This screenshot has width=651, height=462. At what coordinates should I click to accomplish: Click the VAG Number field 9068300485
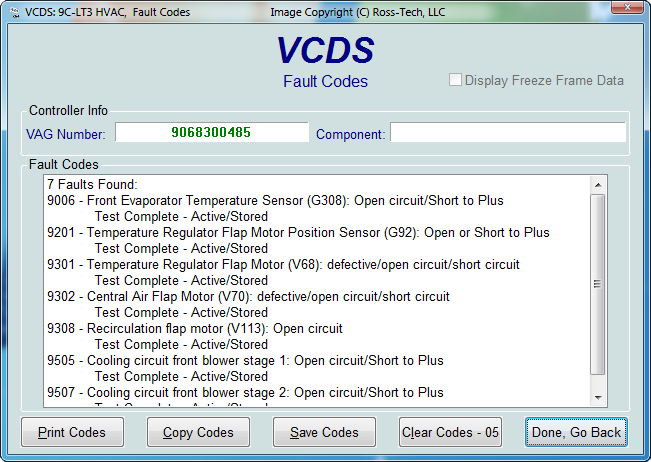[x=212, y=132]
